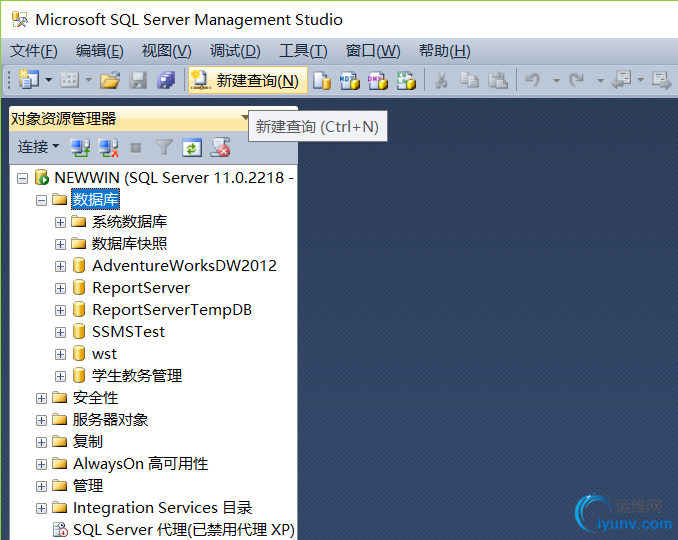
Task: Click the Refresh icon in Object Explorer
Action: pos(192,148)
